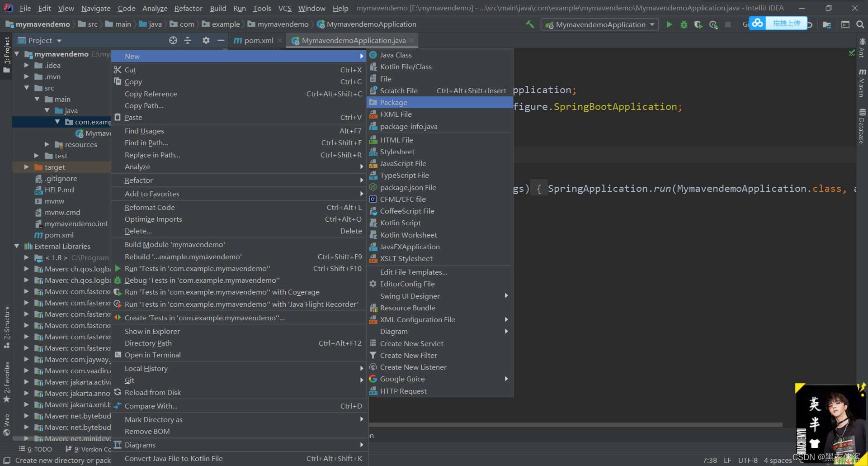Expand the resources folder
Viewport: 868px width, 466px height.
click(x=47, y=144)
